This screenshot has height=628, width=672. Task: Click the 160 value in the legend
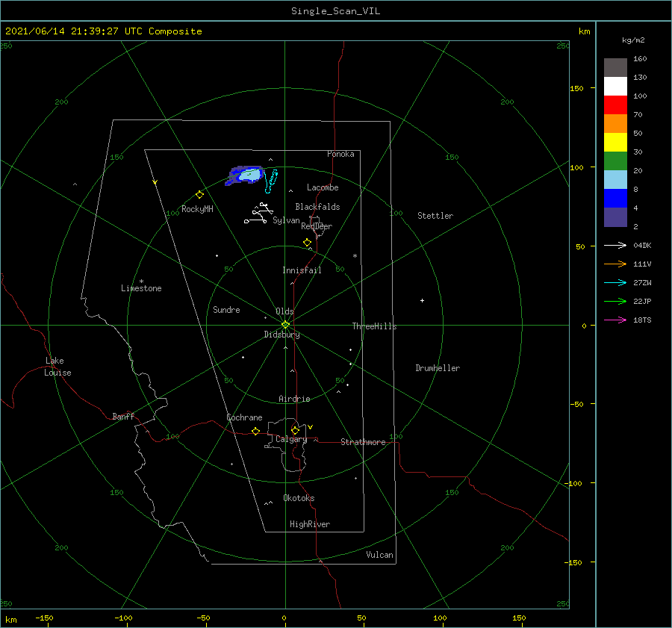pos(640,59)
